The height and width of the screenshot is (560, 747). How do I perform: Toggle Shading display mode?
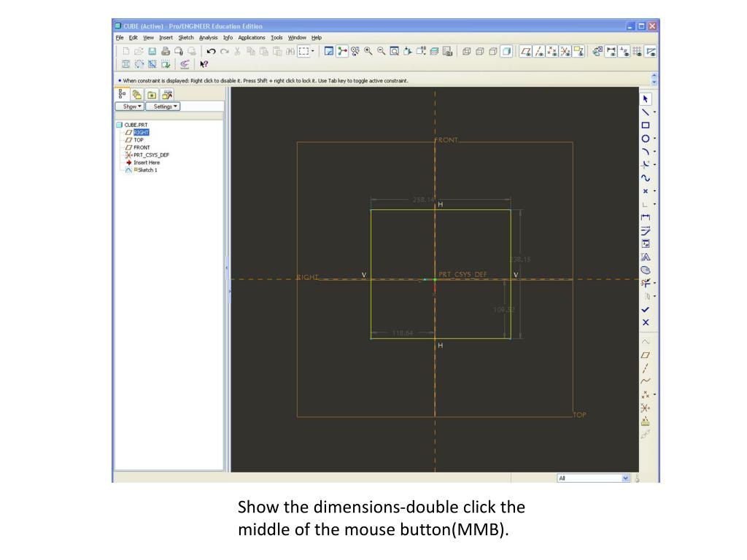pyautogui.click(x=506, y=52)
